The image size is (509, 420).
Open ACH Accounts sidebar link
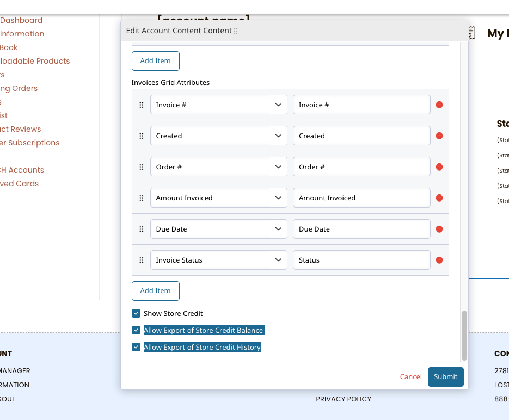pyautogui.click(x=22, y=170)
